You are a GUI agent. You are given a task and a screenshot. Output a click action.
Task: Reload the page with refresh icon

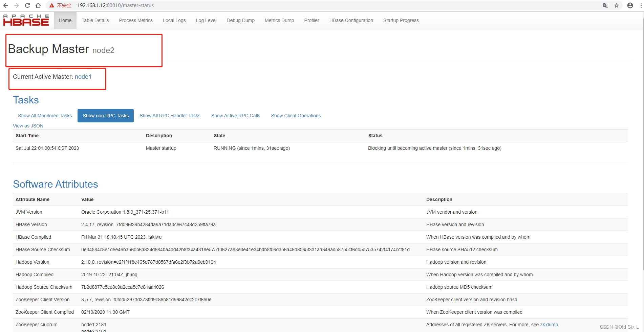27,5
